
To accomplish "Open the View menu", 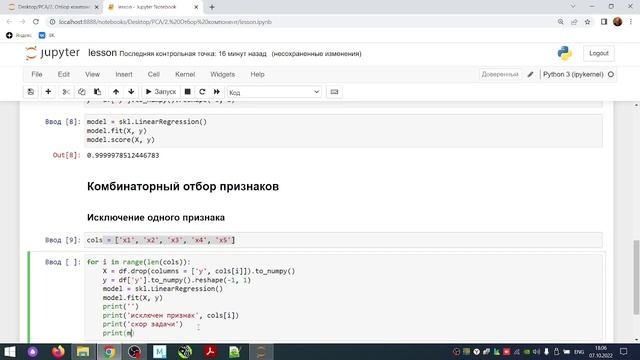I will [x=92, y=74].
